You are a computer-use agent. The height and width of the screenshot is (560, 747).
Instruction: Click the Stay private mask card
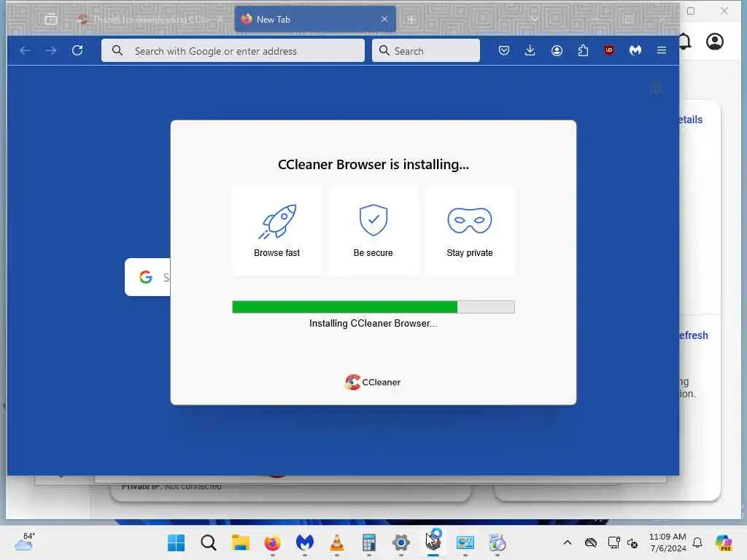470,231
